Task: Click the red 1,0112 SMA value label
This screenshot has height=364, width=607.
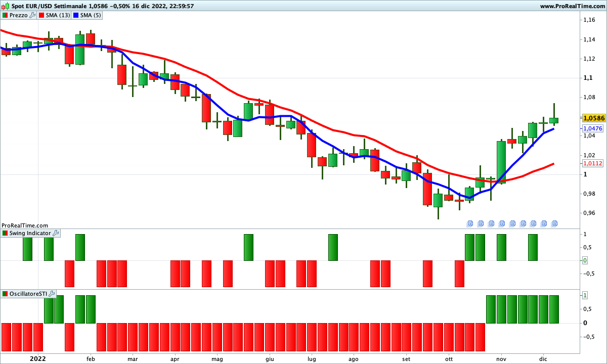Action: coord(593,163)
